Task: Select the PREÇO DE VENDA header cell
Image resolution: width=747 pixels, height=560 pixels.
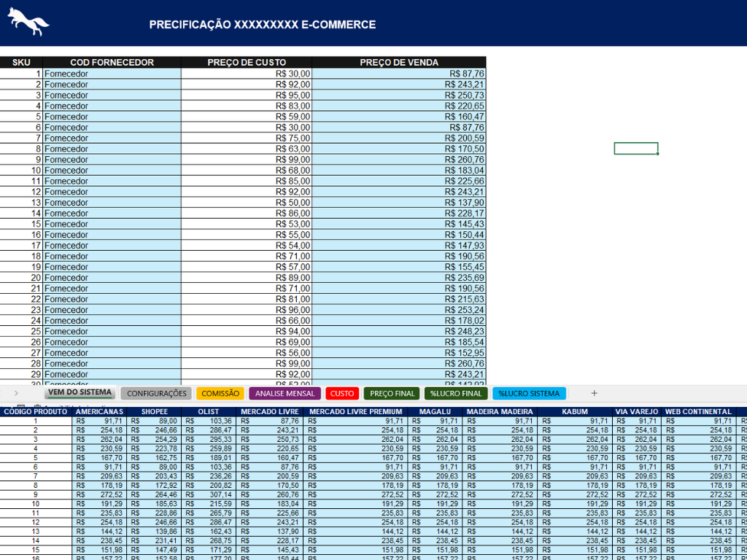Action: point(398,63)
